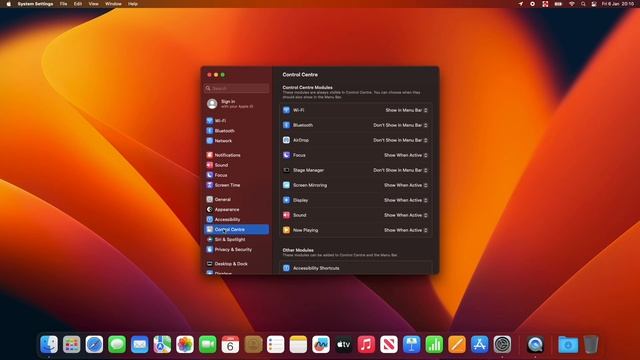Open the Stage Manager menu bar dropdown
The image size is (640, 360).
[x=400, y=170]
